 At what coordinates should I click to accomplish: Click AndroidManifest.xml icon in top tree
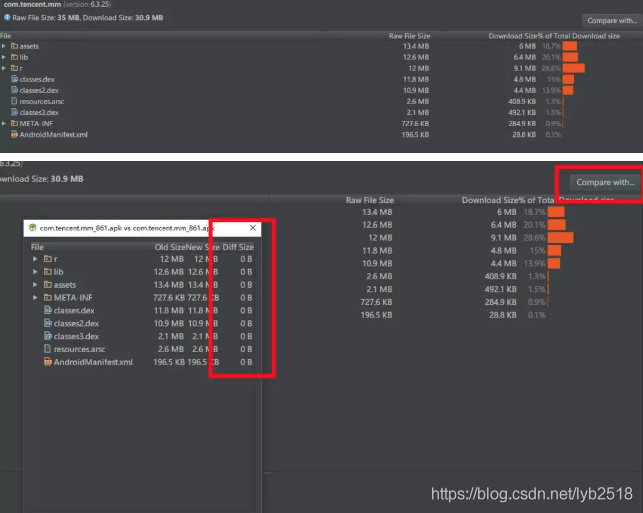click(x=14, y=135)
